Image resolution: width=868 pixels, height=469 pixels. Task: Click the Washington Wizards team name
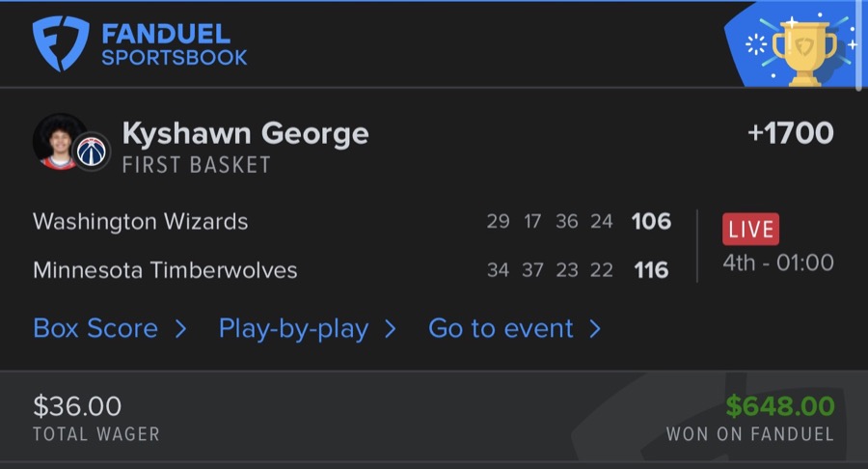(141, 222)
